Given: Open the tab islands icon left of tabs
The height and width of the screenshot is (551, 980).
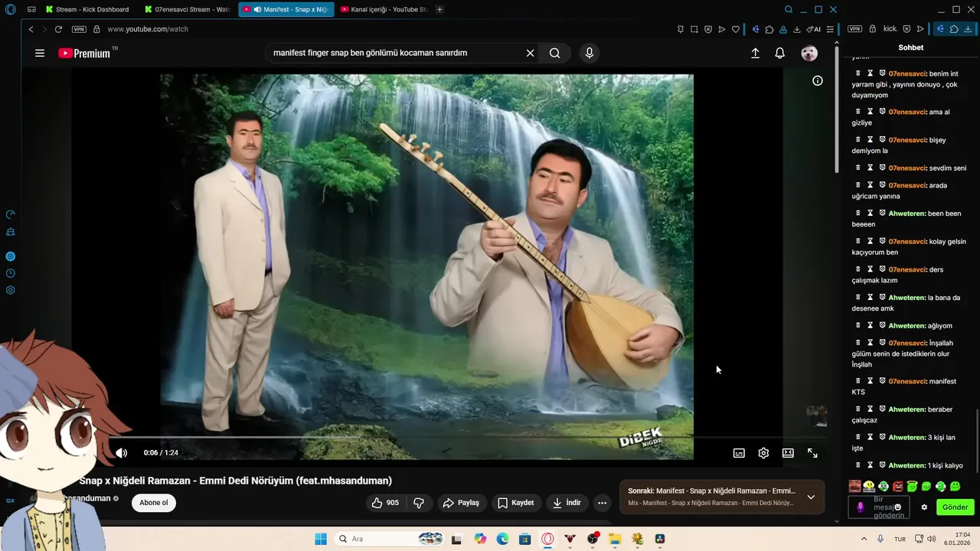Looking at the screenshot, I should 31,9.
